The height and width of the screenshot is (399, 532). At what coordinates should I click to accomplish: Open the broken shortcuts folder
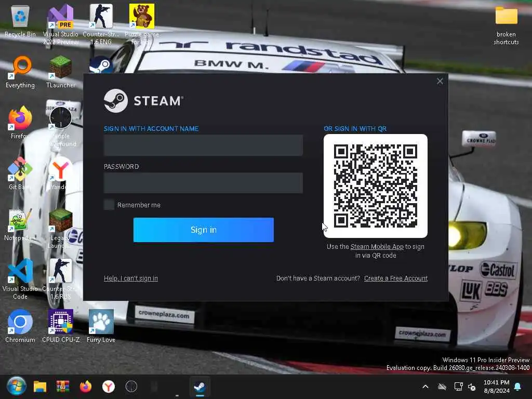[506, 25]
